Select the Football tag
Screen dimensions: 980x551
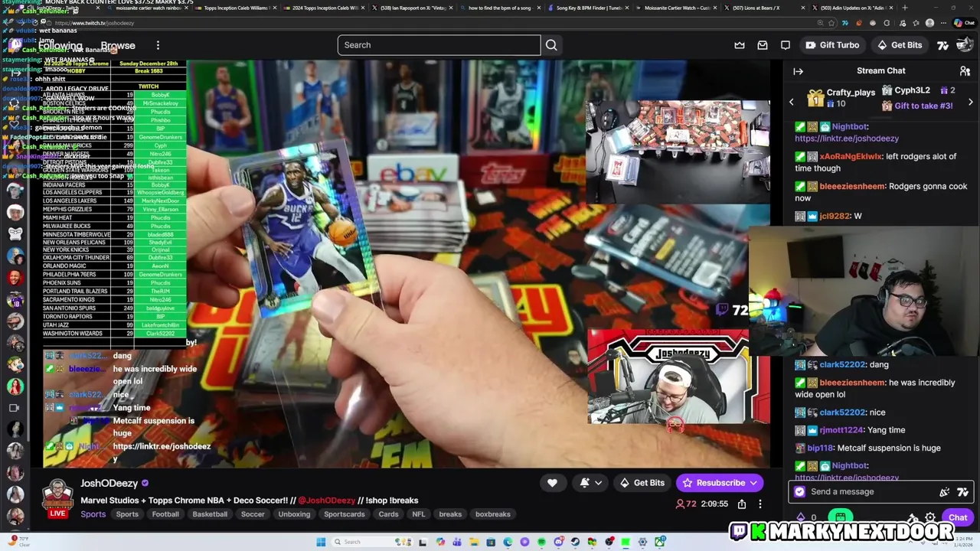click(165, 514)
